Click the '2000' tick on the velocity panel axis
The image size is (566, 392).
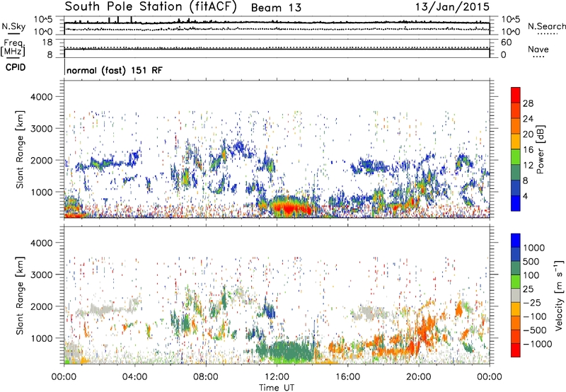(42, 306)
